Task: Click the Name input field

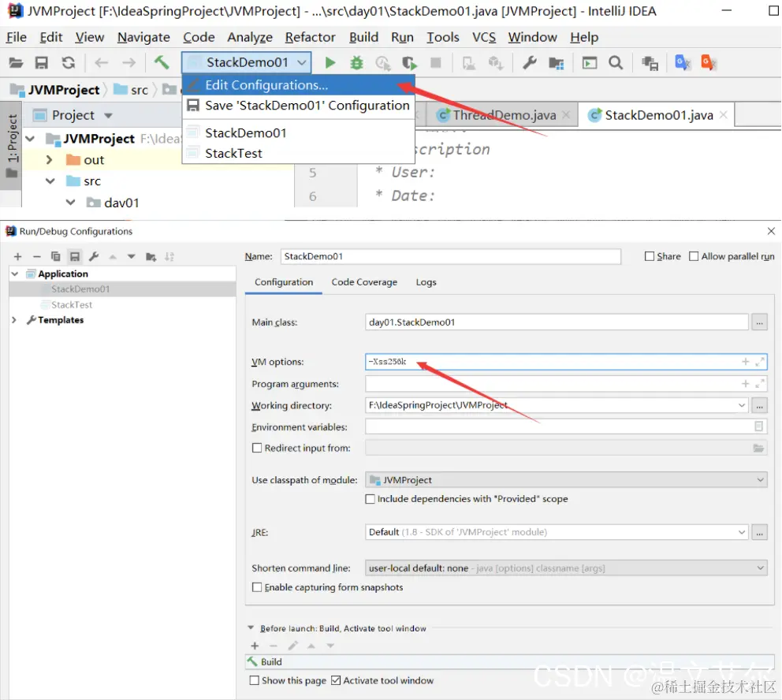Action: tap(450, 256)
